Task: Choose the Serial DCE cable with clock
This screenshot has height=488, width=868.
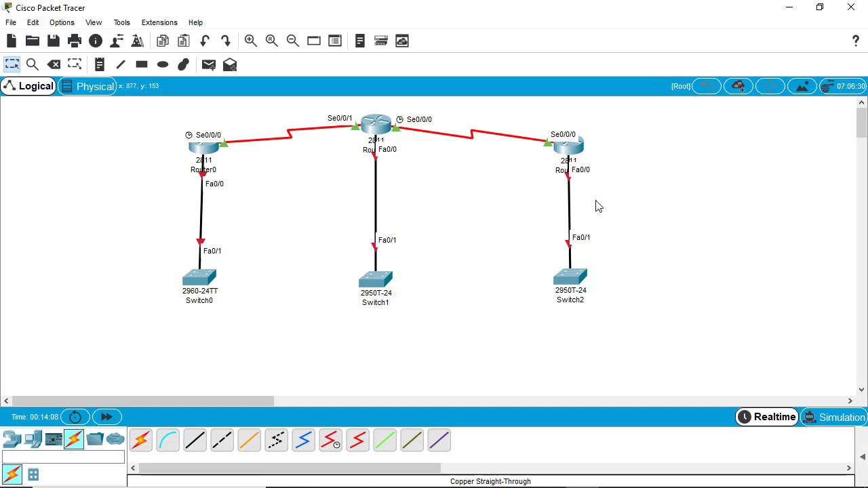Action: [330, 441]
